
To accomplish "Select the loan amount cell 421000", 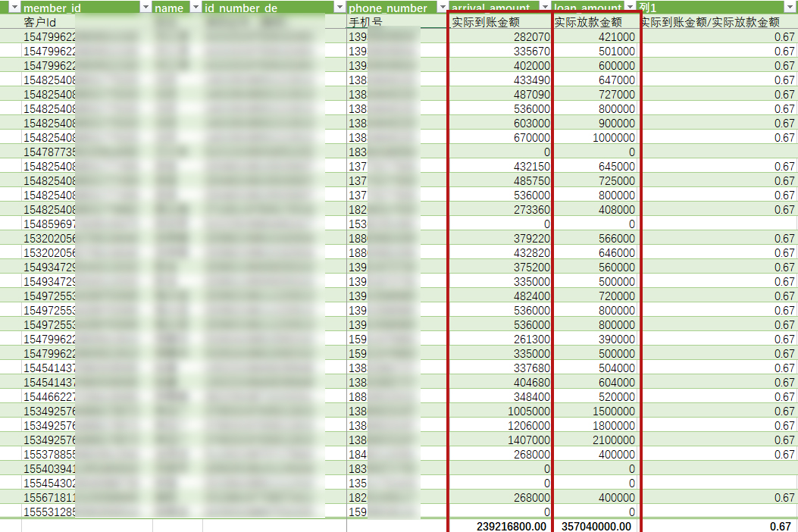I will point(595,36).
